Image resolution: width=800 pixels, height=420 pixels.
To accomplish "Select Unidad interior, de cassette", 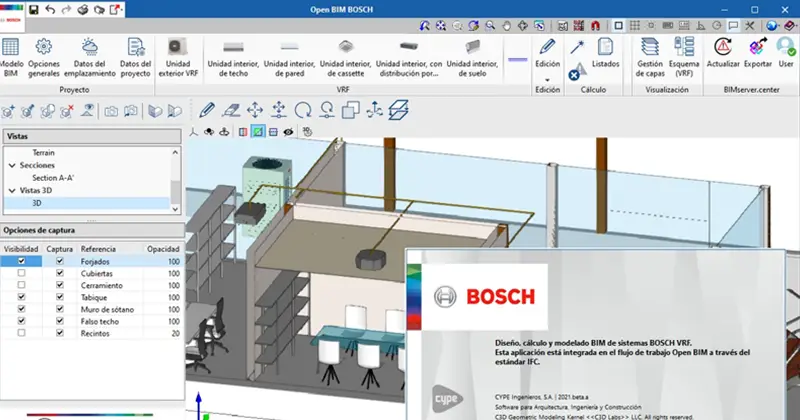I will 345,57.
